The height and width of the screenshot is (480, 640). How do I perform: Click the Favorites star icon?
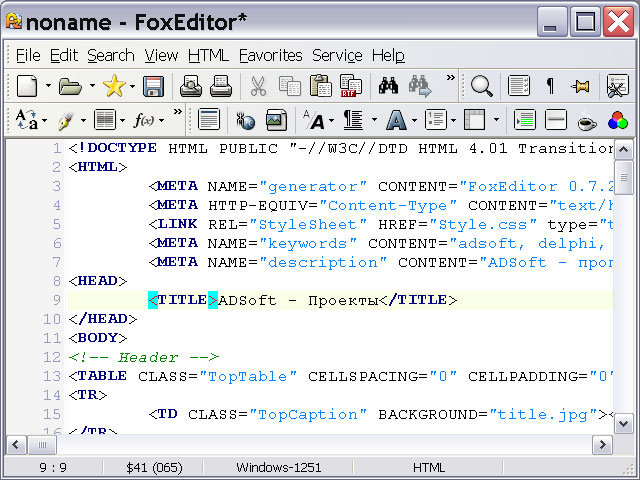[114, 86]
